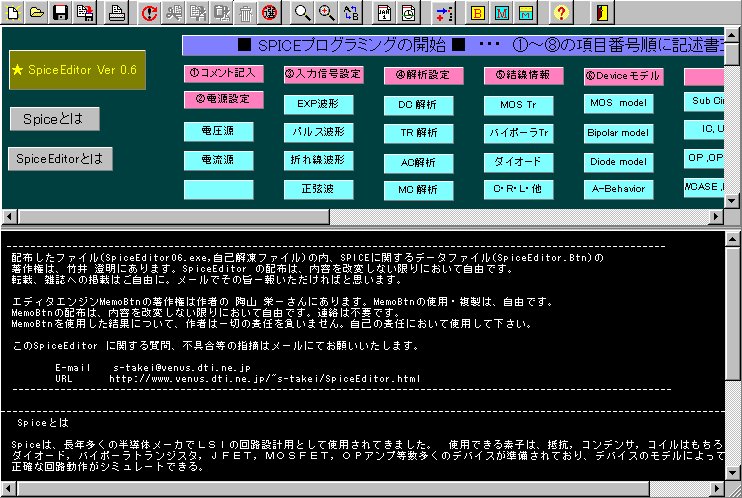The image size is (742, 498).
Task: Click the 折れ線波形 button
Action: 318,160
